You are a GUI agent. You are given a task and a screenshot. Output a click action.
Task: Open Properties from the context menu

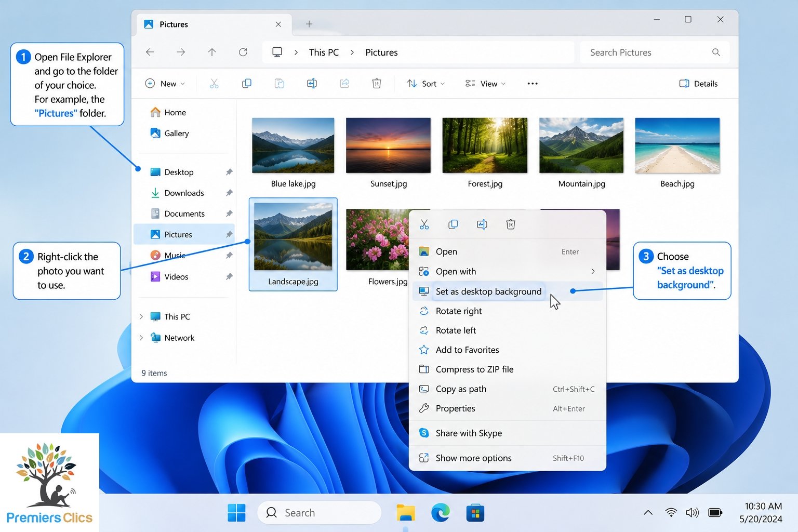coord(508,408)
